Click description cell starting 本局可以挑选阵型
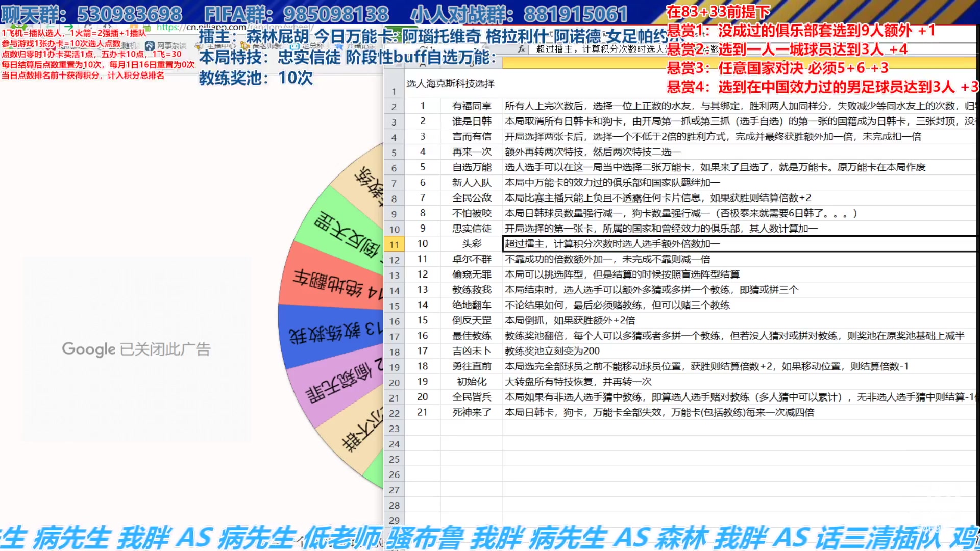This screenshot has height=551, width=980. click(x=739, y=274)
